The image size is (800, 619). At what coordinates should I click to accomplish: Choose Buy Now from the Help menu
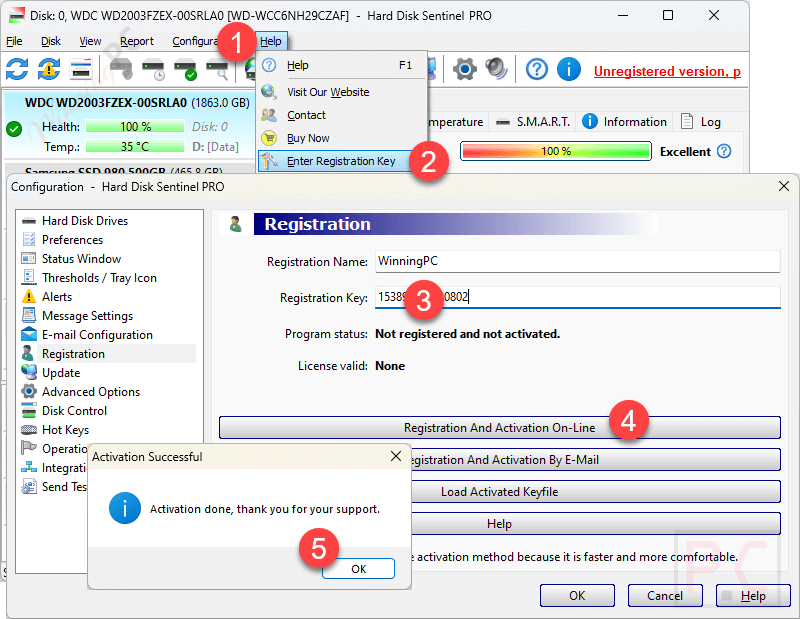[342, 138]
